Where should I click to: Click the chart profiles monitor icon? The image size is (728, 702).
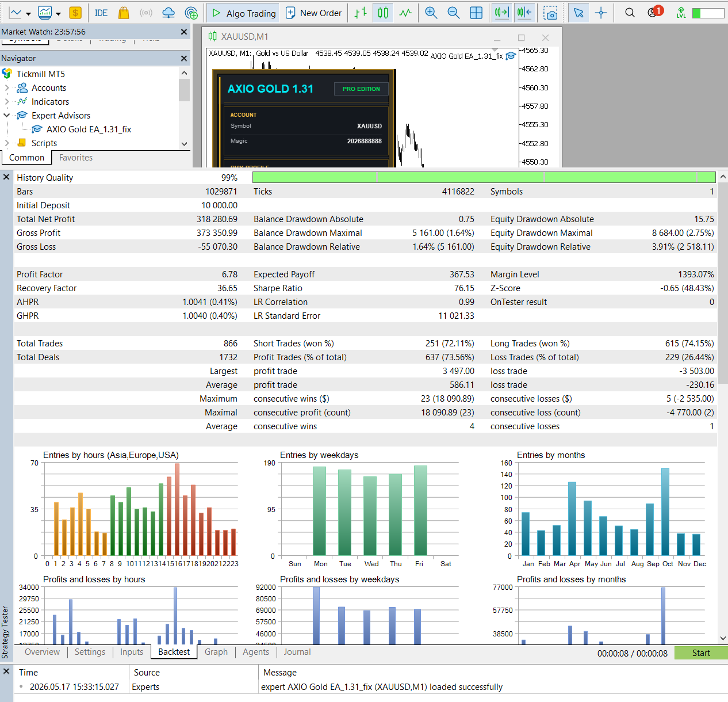point(45,13)
